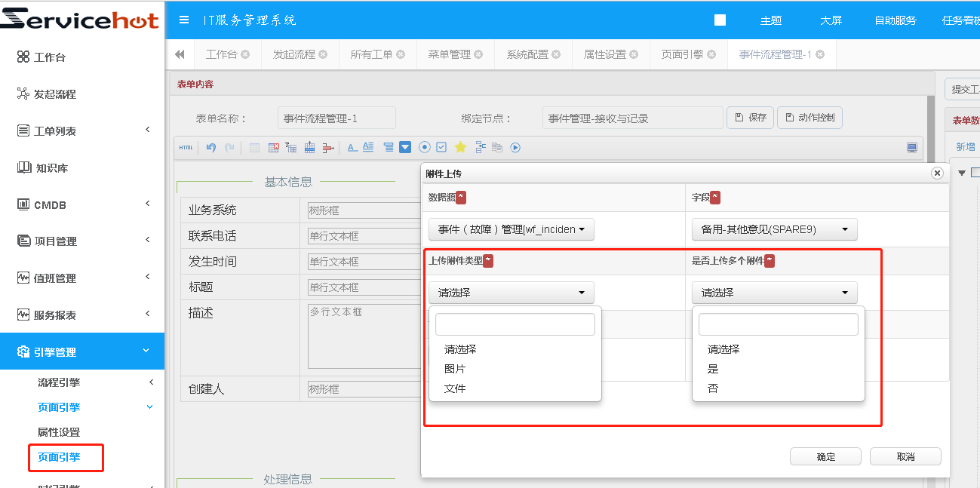Close the 附件上传 dialog
980x488 pixels.
pos(937,173)
